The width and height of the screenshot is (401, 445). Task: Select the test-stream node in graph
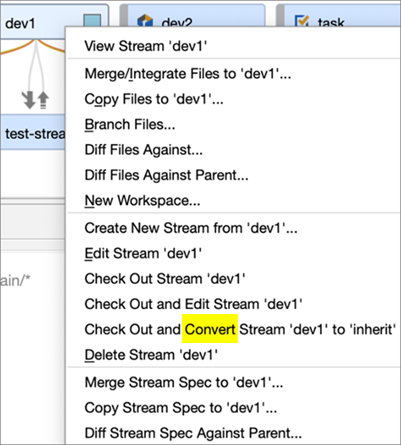point(33,134)
